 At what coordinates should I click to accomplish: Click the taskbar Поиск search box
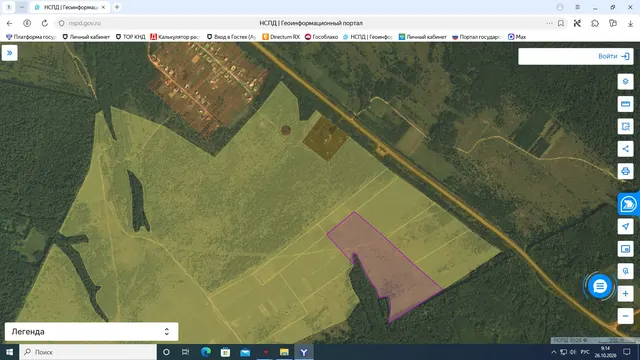[x=88, y=352]
